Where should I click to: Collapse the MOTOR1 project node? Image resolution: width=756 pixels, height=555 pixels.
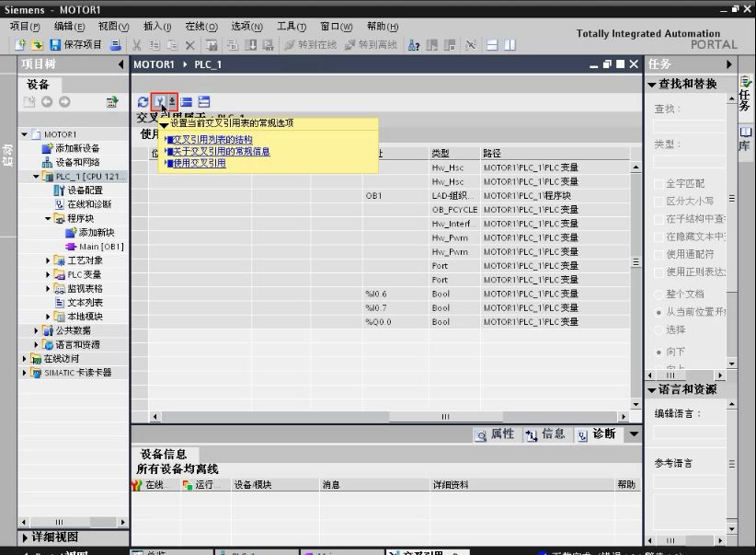click(24, 134)
